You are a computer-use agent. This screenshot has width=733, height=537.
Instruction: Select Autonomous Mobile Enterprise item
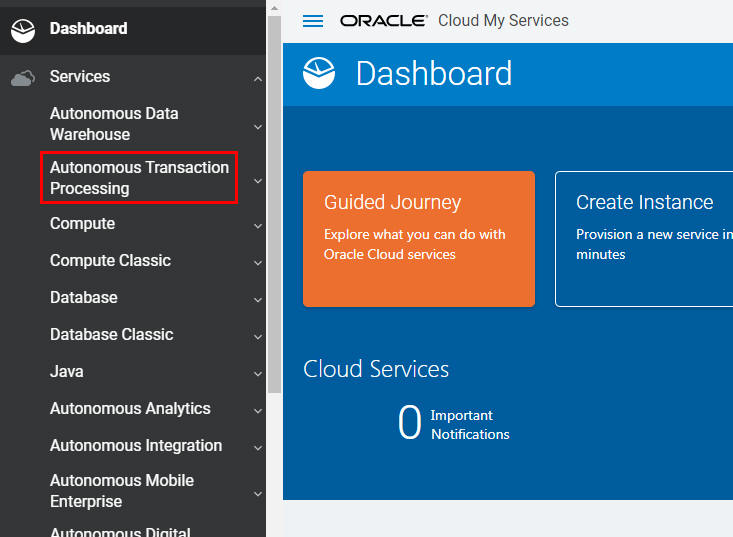122,491
